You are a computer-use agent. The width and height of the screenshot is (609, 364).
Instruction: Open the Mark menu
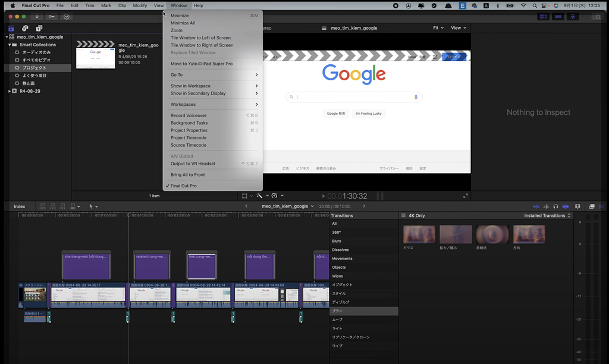pyautogui.click(x=105, y=5)
